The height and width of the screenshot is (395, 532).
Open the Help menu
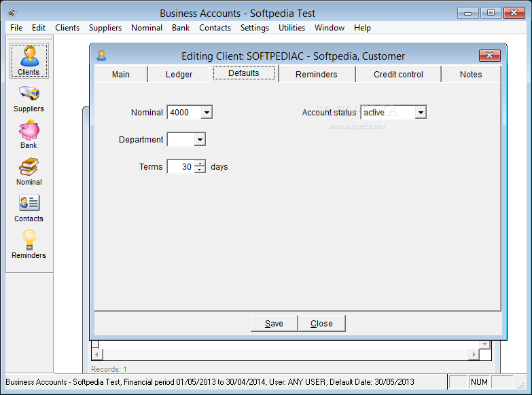coord(362,28)
